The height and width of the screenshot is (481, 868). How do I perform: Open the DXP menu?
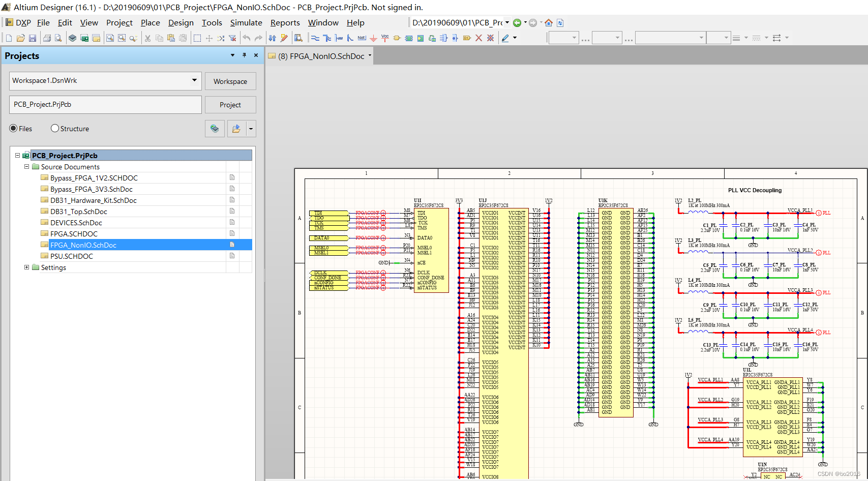(x=18, y=23)
